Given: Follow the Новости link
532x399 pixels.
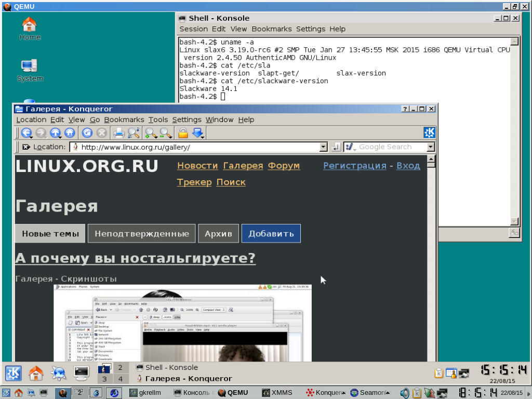Looking at the screenshot, I should point(197,166).
